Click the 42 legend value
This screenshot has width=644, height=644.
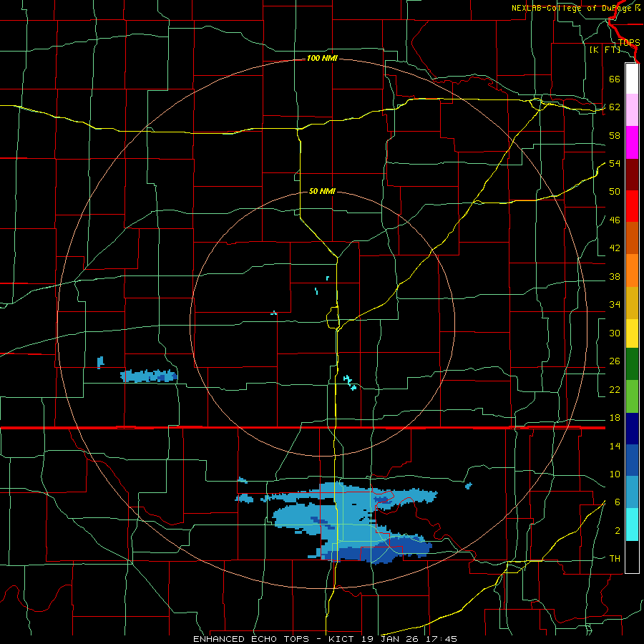615,248
